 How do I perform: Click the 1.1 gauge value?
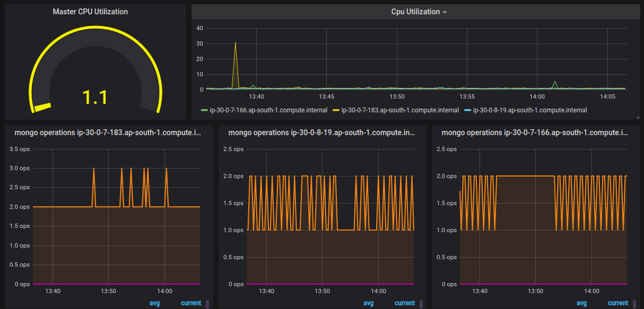pyautogui.click(x=95, y=98)
